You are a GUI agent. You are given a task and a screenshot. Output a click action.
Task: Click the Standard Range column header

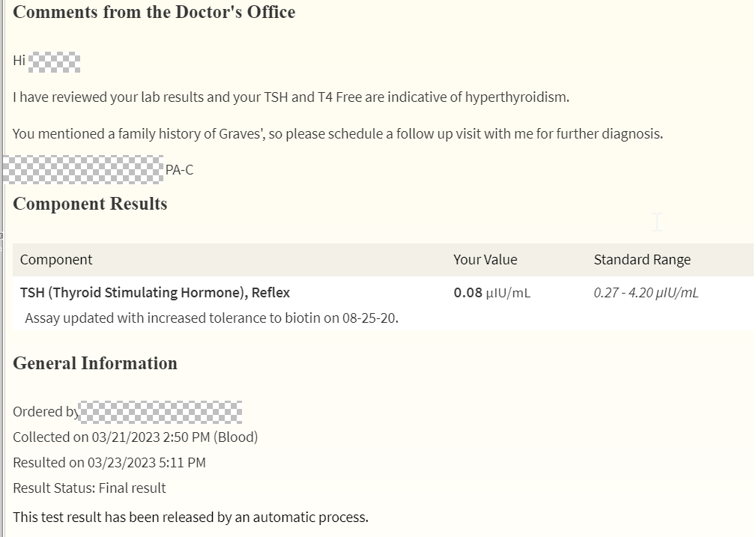[x=642, y=260]
